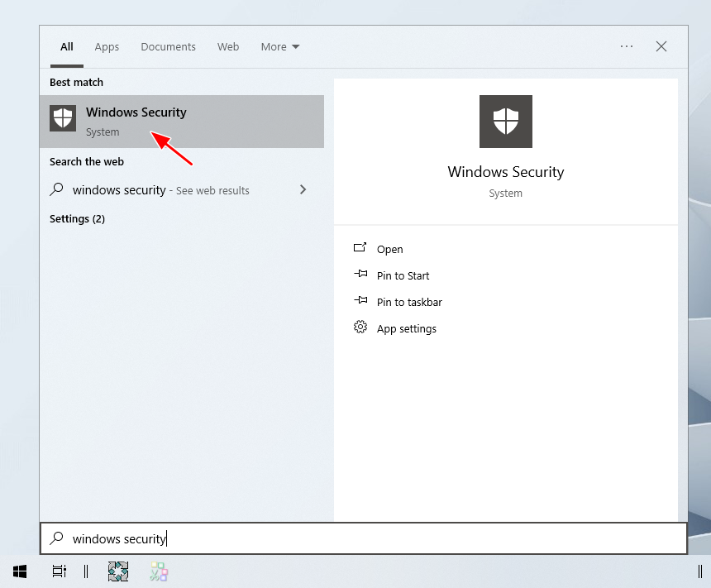The width and height of the screenshot is (711, 588).
Task: Click the pin icon beside Pin to Start
Action: 360,275
